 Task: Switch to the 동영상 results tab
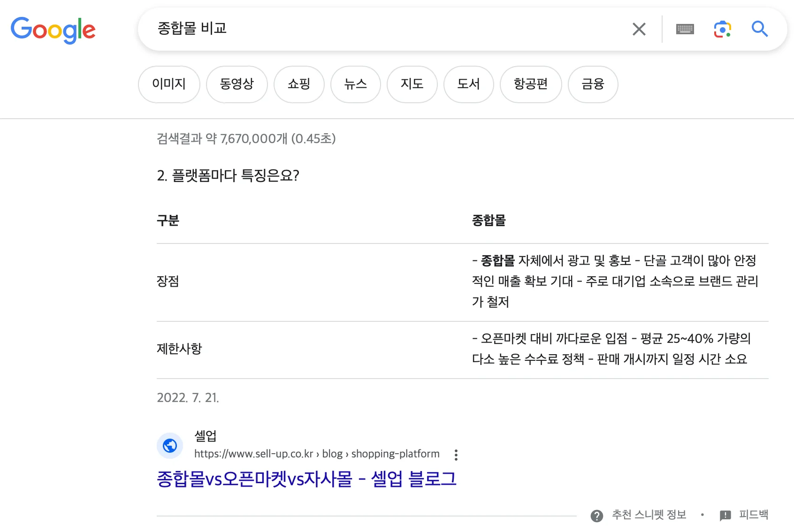coord(237,84)
